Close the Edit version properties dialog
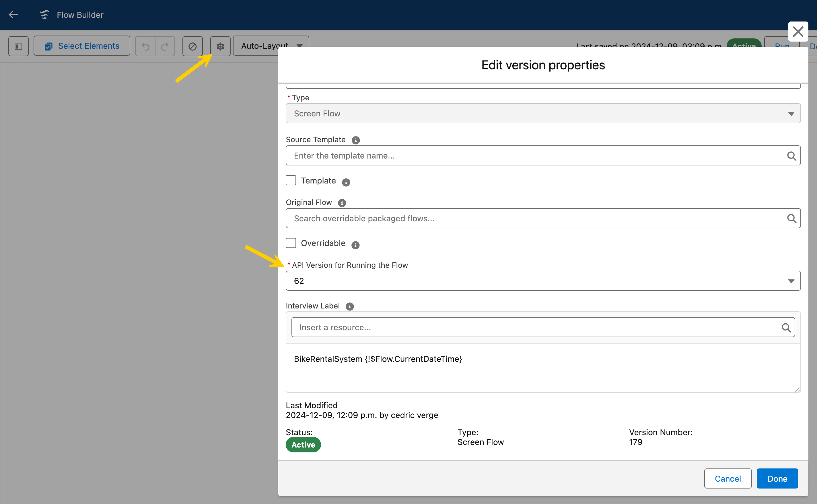Image resolution: width=817 pixels, height=504 pixels. point(798,32)
